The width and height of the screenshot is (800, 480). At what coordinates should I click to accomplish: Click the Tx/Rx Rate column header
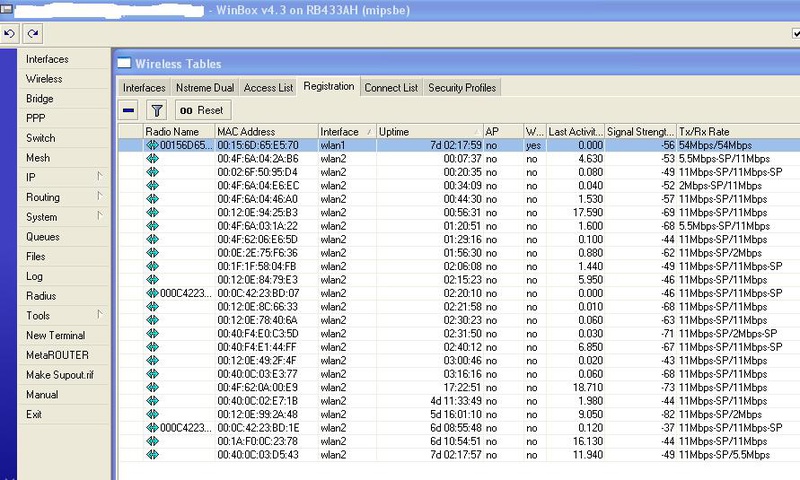(x=738, y=132)
